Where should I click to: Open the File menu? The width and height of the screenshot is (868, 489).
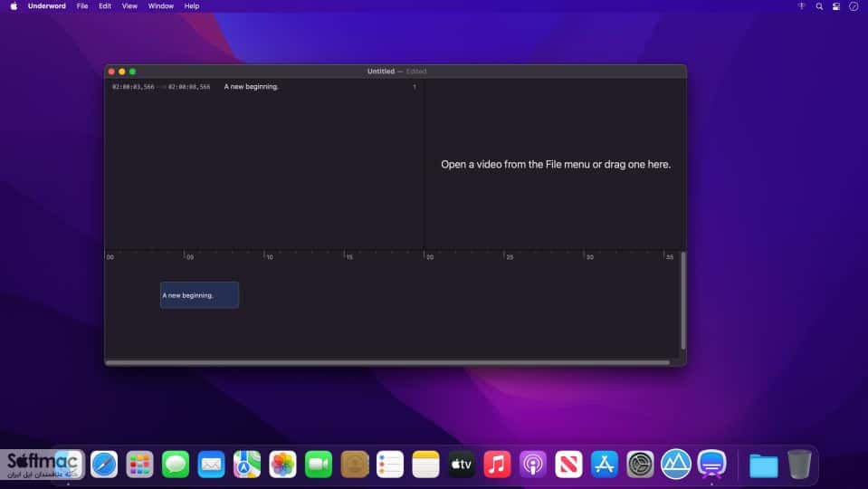tap(82, 6)
